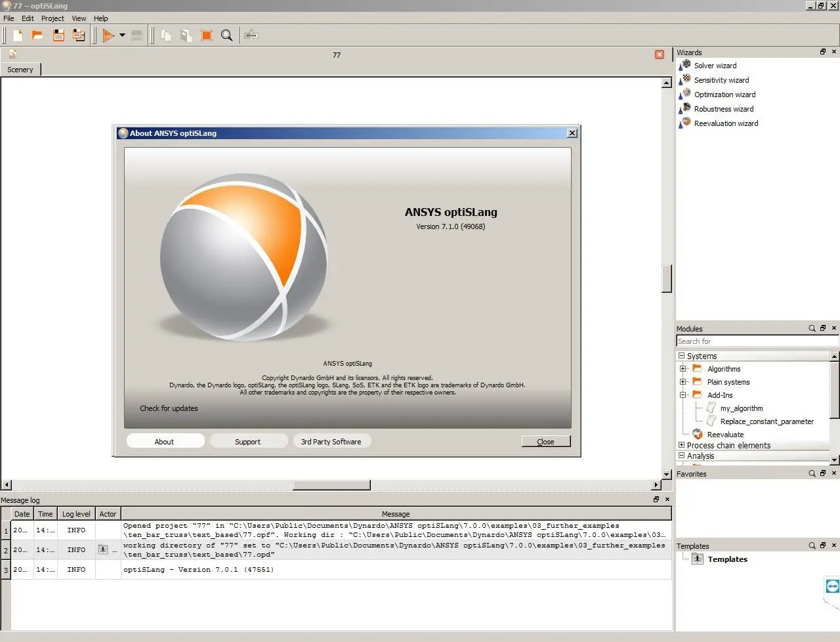This screenshot has width=840, height=642.
Task: Open project via orange folder icon
Action: [x=37, y=35]
